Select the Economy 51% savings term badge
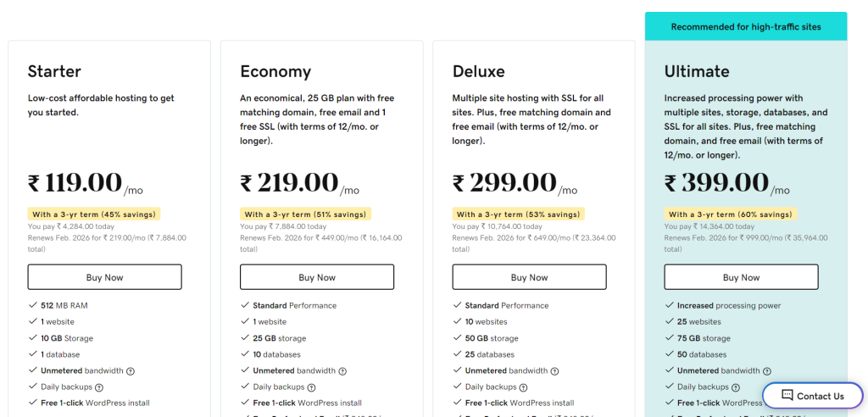This screenshot has height=417, width=868. point(305,214)
